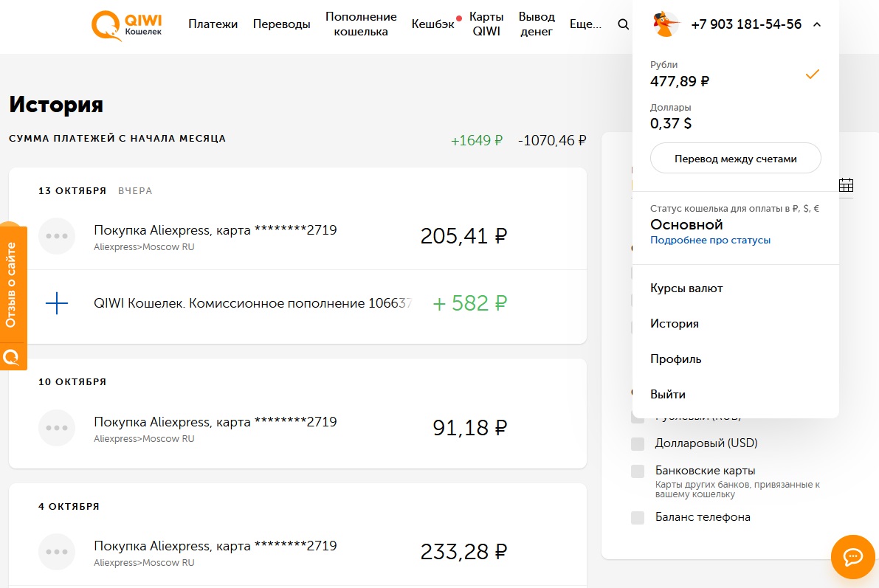Click the red Кешбэк notification dot
This screenshot has height=588, width=879.
[459, 18]
